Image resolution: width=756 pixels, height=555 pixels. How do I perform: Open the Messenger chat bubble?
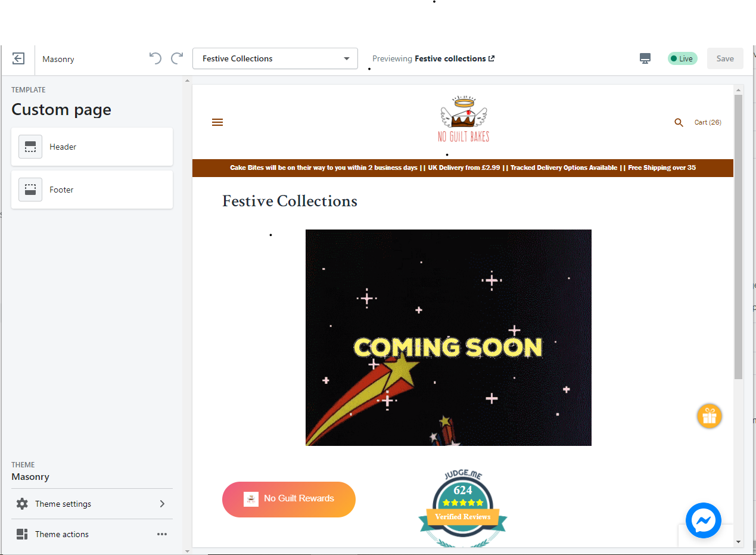click(704, 520)
